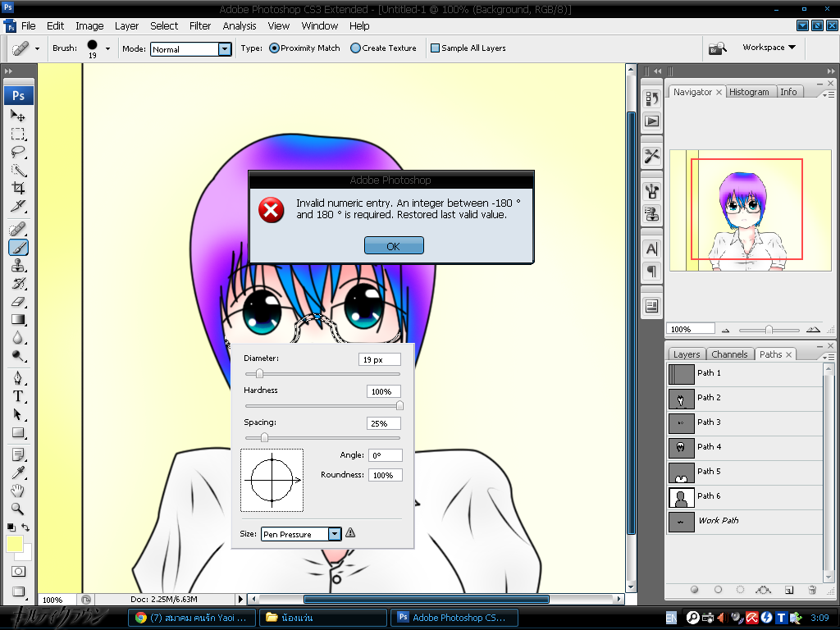
Task: Click the Navigator zoom slider handle
Action: pos(769,330)
